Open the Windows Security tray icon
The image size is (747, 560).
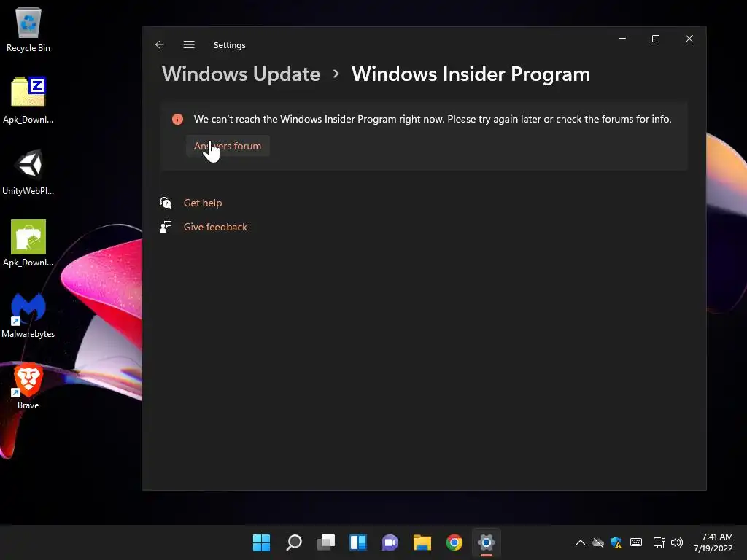click(616, 542)
